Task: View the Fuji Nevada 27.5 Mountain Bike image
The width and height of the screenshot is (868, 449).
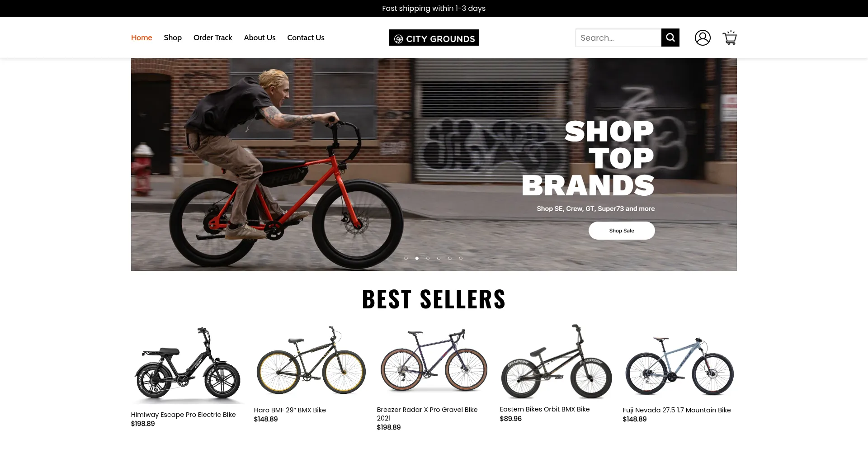Action: (679, 364)
